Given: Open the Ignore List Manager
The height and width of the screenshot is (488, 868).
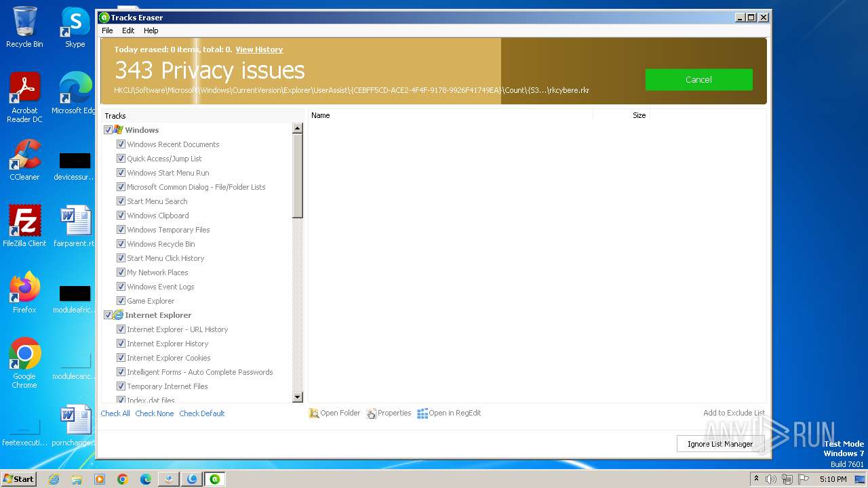Looking at the screenshot, I should tap(720, 444).
